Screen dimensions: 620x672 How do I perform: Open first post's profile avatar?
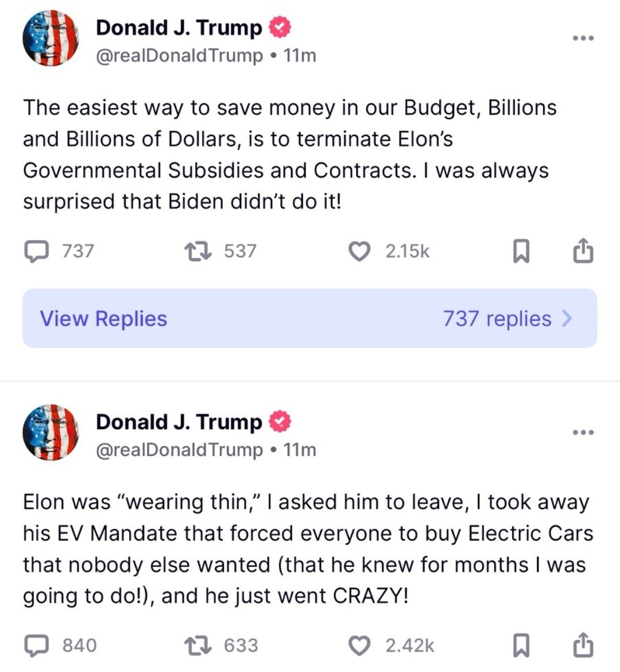coord(51,38)
